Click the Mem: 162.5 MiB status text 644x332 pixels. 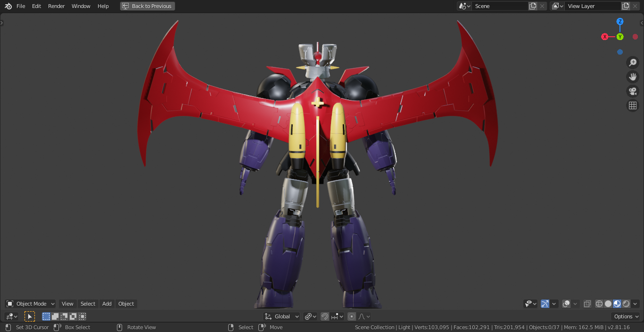click(584, 327)
